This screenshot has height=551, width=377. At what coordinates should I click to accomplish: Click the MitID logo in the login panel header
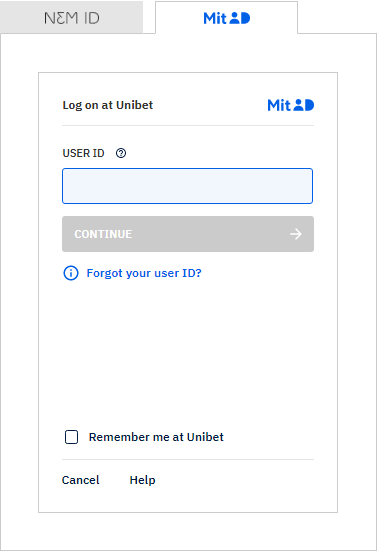(291, 105)
